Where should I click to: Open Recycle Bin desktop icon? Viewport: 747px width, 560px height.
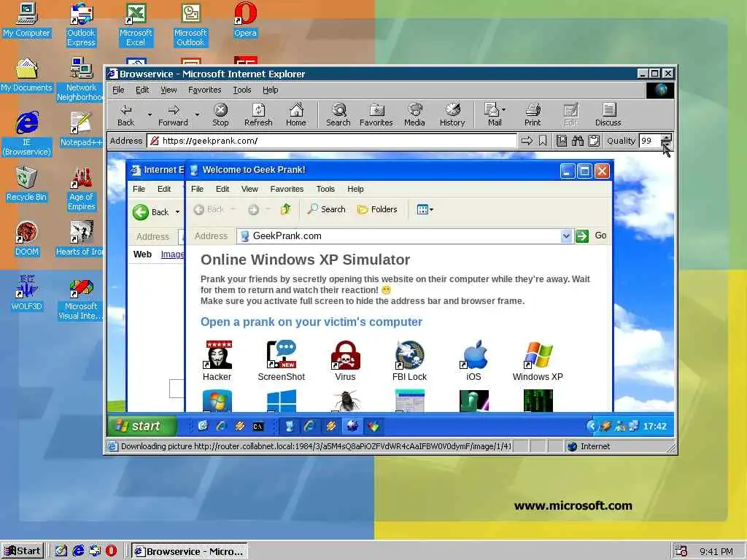pyautogui.click(x=26, y=184)
